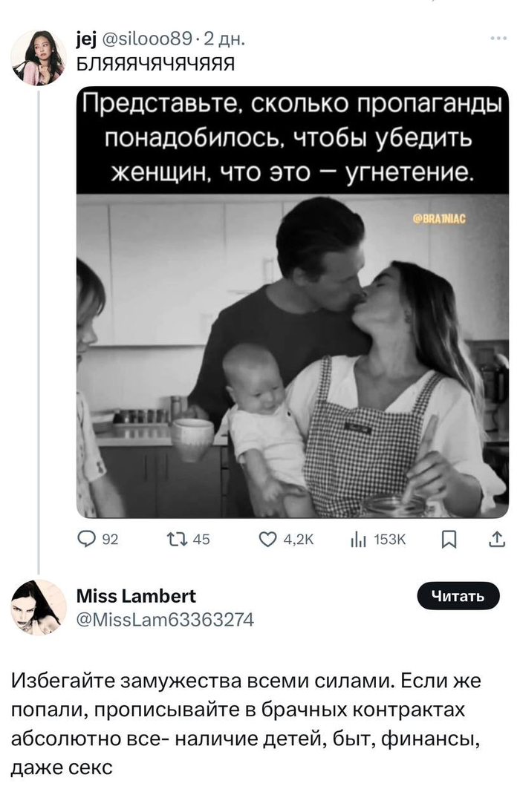Bookmark jej's post

[x=448, y=540]
